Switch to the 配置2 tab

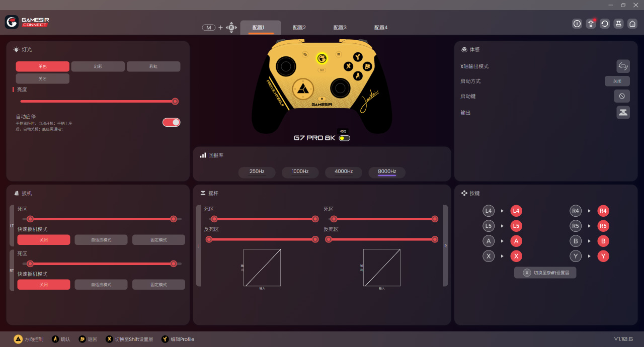click(299, 28)
